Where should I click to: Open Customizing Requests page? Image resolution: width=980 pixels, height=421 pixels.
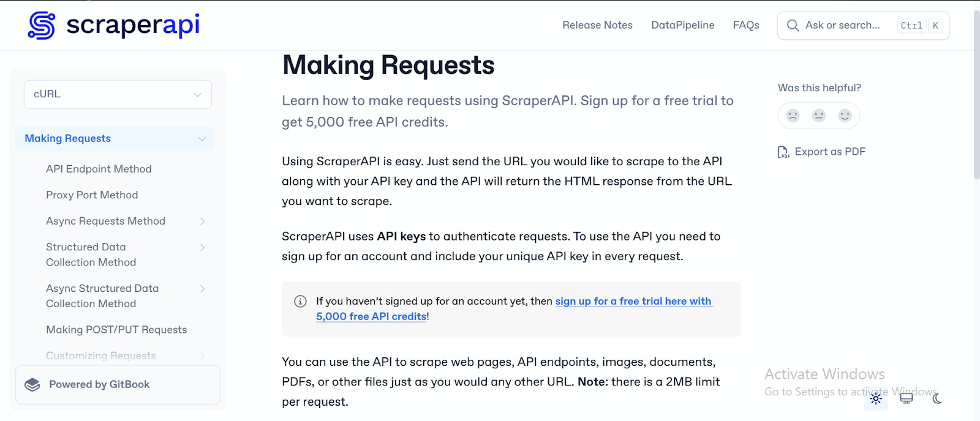click(100, 356)
